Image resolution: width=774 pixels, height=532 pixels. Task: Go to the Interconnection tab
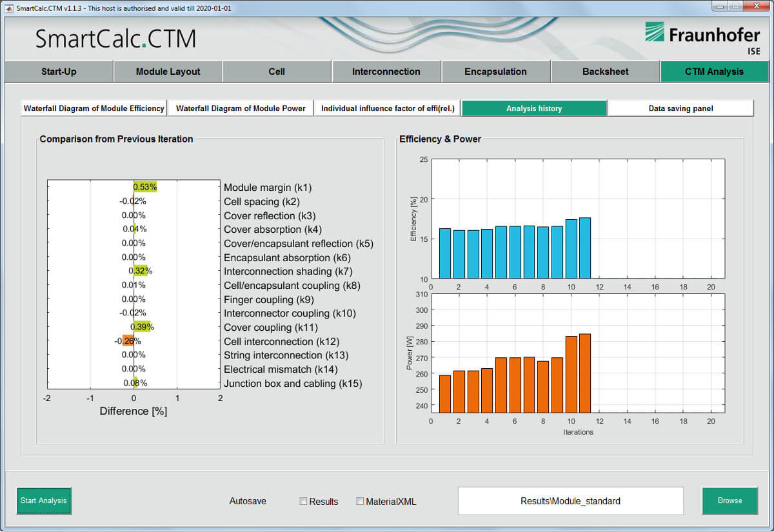[x=386, y=72]
